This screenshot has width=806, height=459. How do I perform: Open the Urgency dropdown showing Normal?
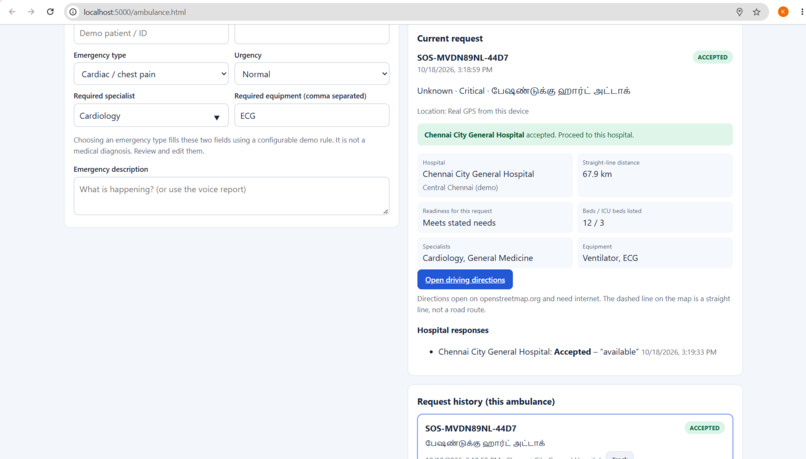click(312, 74)
